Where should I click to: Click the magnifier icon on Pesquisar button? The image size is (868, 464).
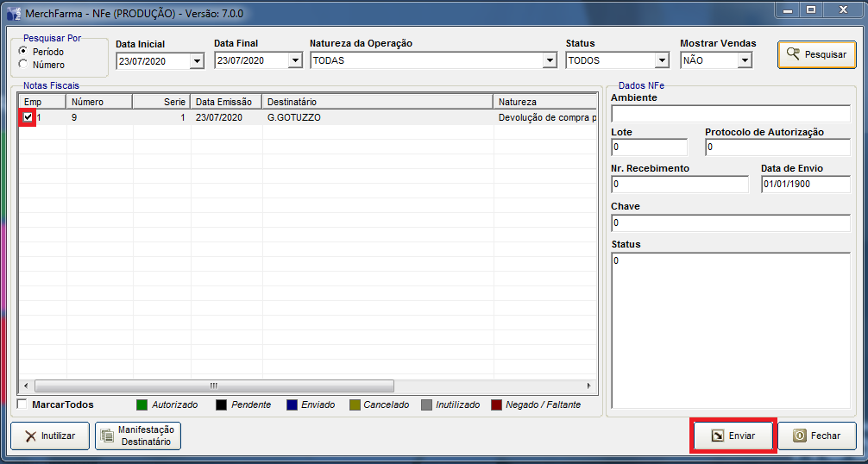792,54
